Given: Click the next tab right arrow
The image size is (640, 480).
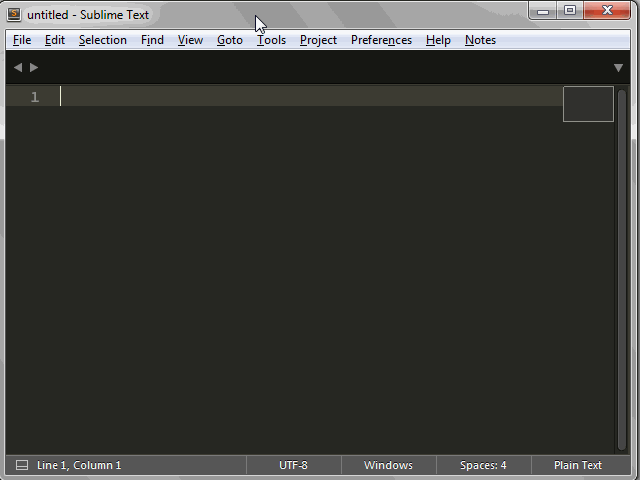Looking at the screenshot, I should [x=34, y=67].
